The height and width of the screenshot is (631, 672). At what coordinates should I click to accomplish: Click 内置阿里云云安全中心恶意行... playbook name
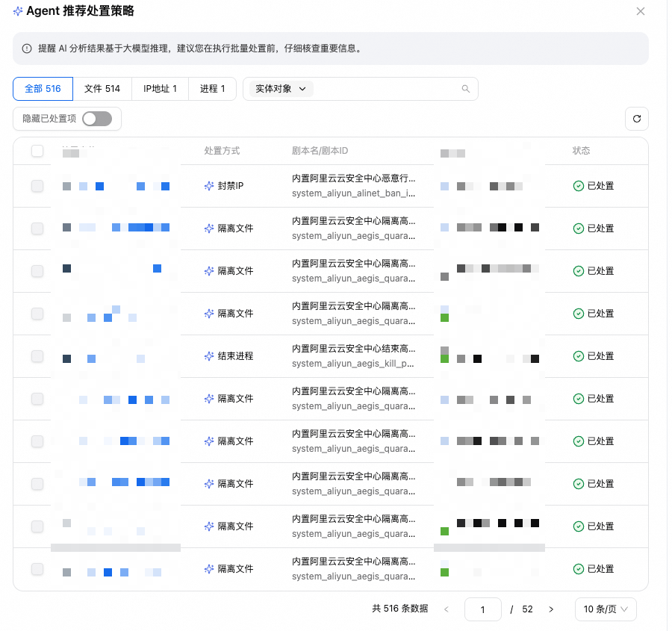click(354, 178)
